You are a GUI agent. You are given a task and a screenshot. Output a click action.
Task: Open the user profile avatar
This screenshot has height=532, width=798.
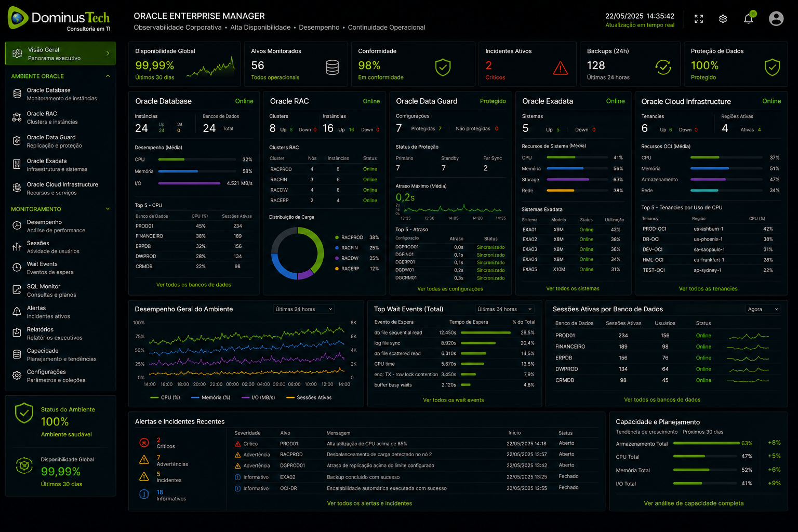pyautogui.click(x=776, y=19)
